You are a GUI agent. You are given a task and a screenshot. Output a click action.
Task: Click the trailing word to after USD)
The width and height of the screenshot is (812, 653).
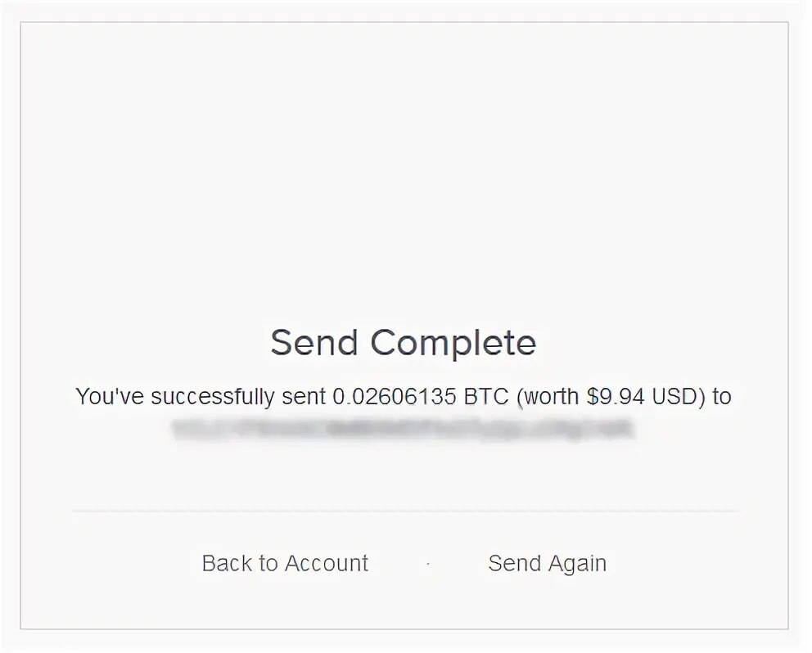pos(722,397)
